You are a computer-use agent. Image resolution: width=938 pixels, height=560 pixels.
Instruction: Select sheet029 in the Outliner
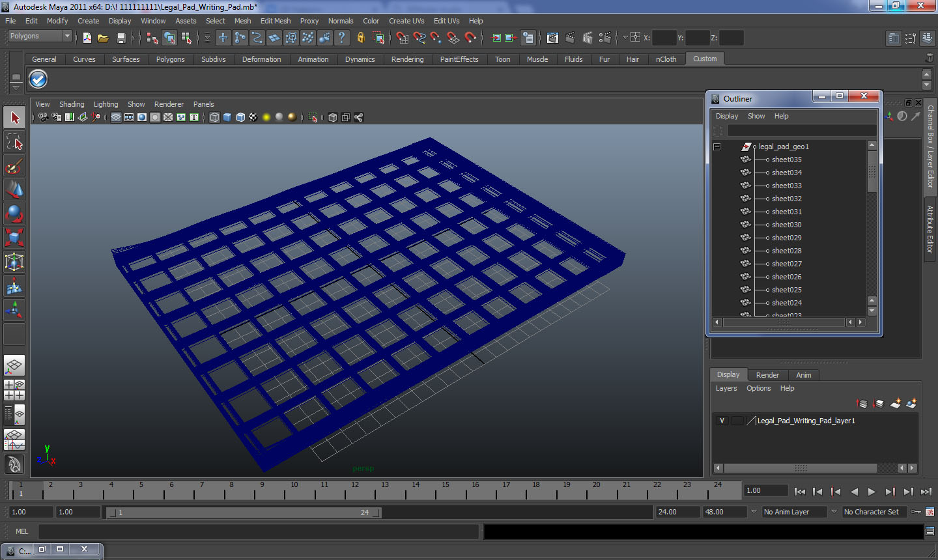786,238
